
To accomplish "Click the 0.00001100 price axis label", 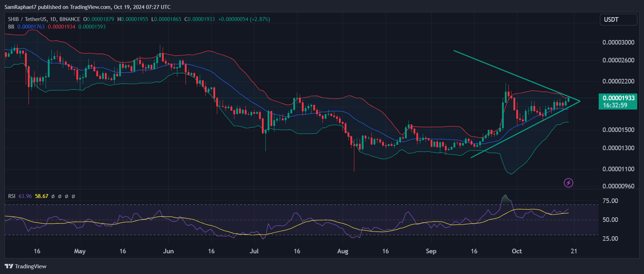I will (x=618, y=169).
